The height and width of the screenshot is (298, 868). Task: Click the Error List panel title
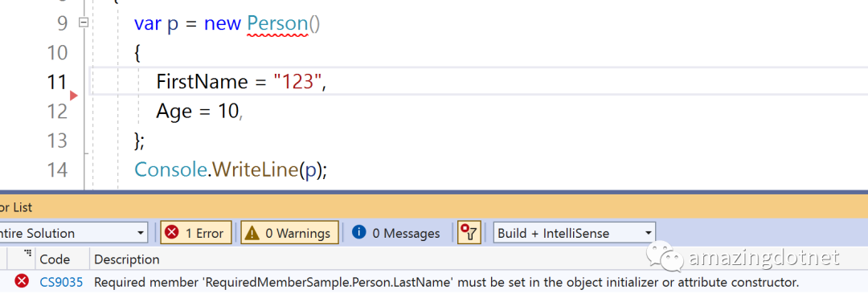pos(16,207)
